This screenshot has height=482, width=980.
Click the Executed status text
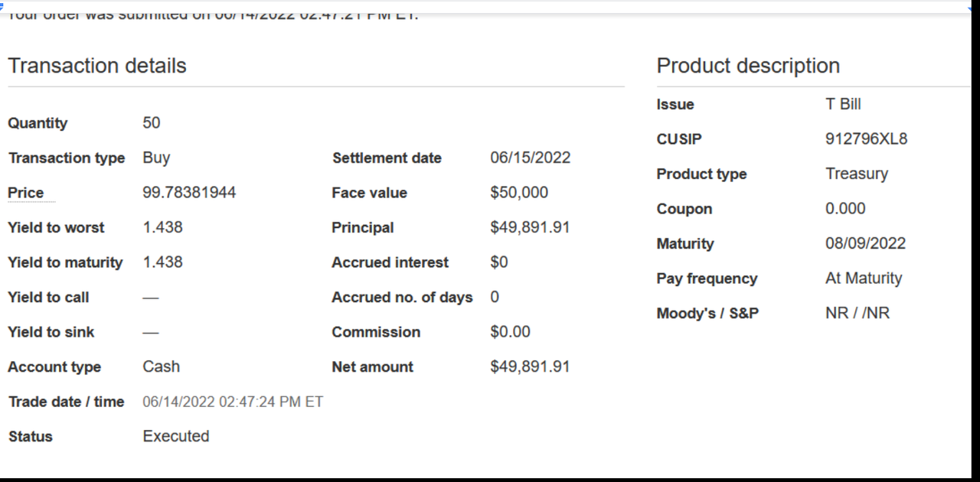coord(176,436)
